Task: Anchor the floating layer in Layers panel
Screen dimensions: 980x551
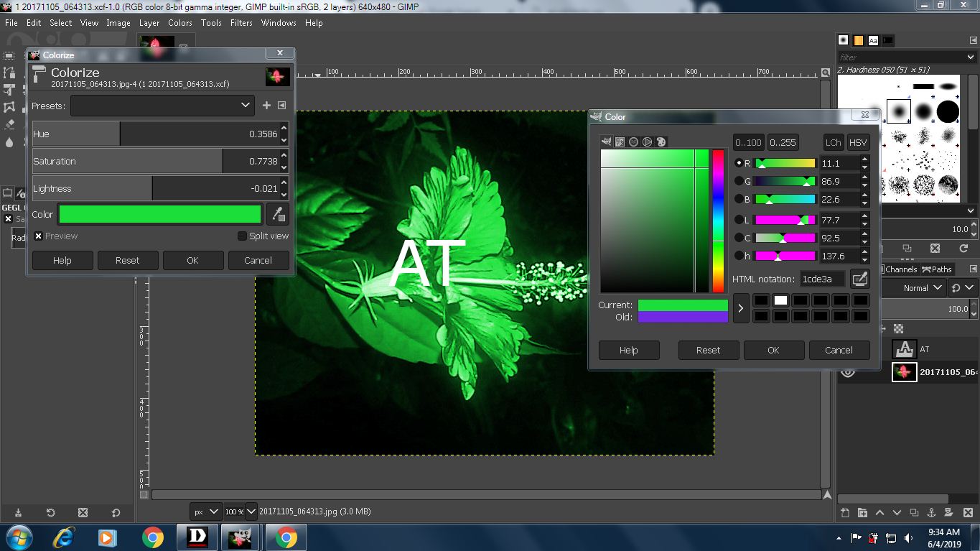Action: tap(931, 513)
